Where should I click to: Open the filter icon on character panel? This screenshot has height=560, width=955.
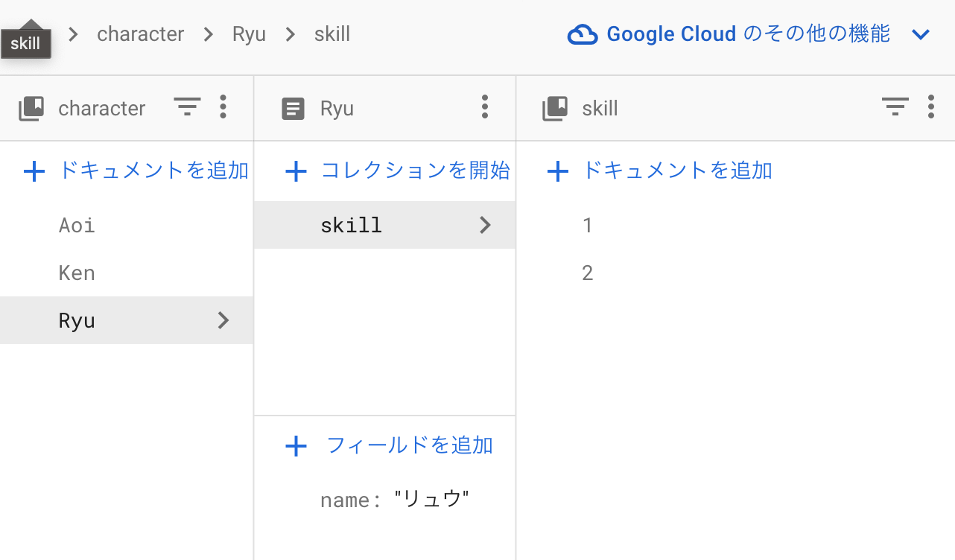coord(187,107)
